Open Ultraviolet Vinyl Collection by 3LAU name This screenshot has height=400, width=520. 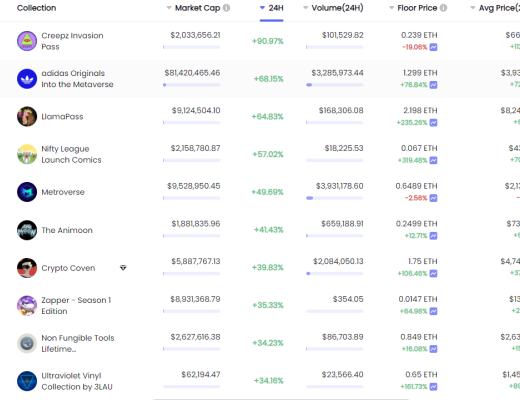(x=77, y=381)
